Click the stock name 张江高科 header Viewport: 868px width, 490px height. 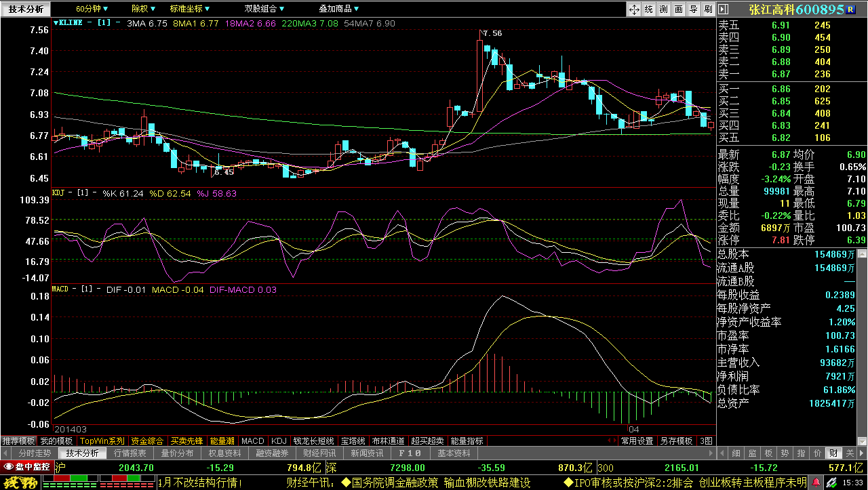(771, 9)
